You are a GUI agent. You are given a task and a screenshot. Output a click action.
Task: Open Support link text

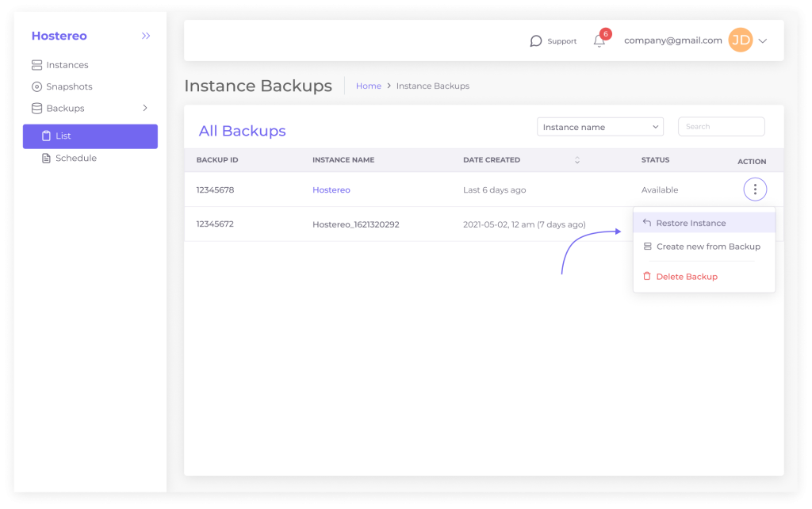(562, 41)
